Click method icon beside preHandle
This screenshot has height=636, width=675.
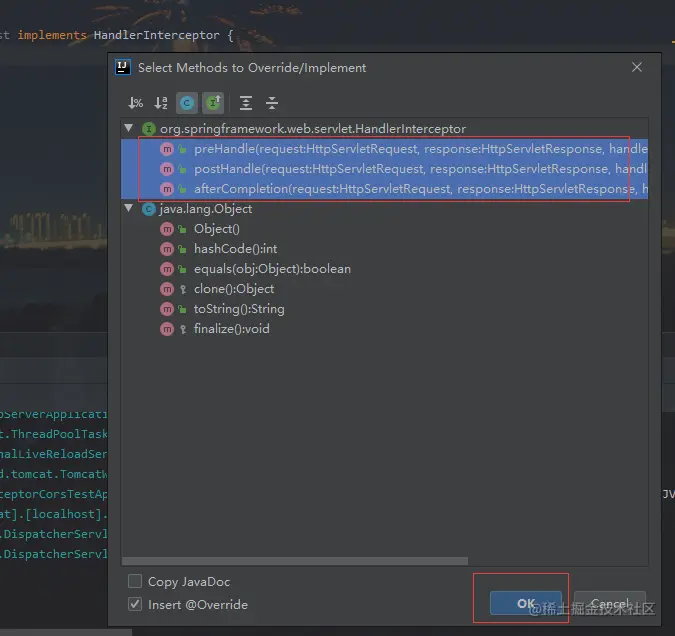click(x=167, y=149)
